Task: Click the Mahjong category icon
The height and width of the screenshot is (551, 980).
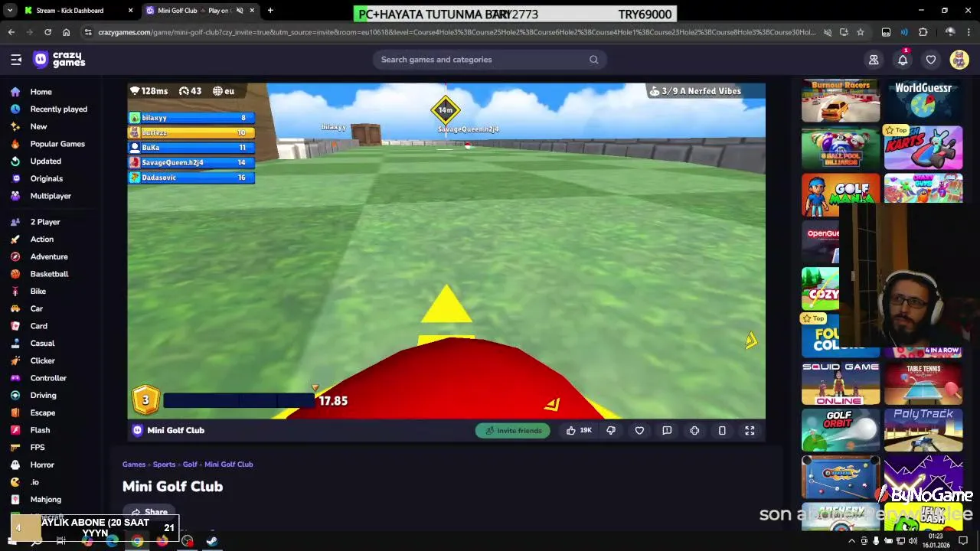Action: click(x=15, y=500)
